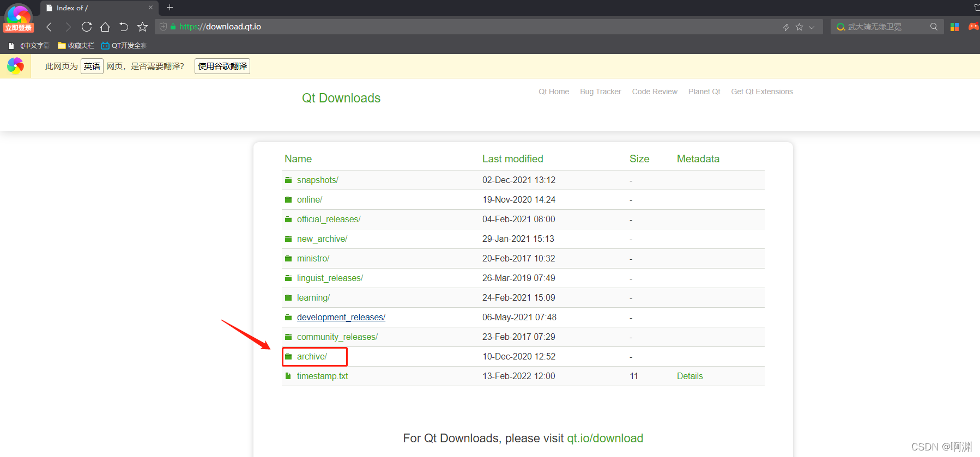Close the 'Index of /' tab

151,8
